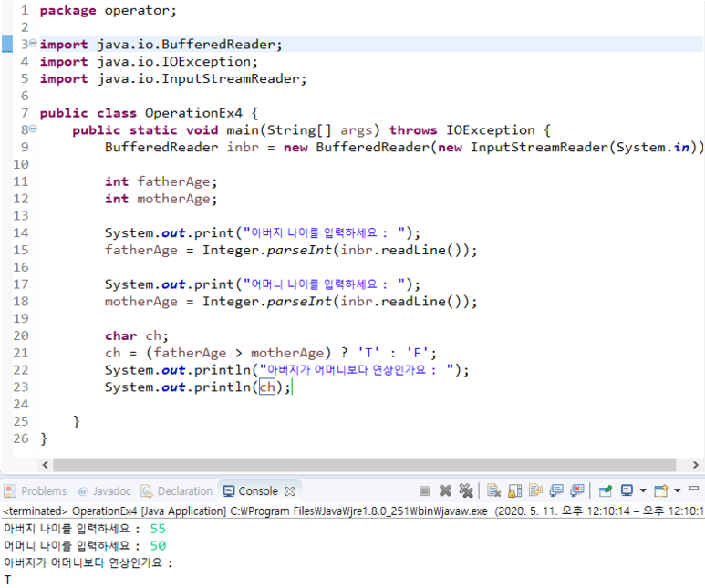Click Show Console on Standard Error change icon
Screen dimensions: 705x588
577,490
